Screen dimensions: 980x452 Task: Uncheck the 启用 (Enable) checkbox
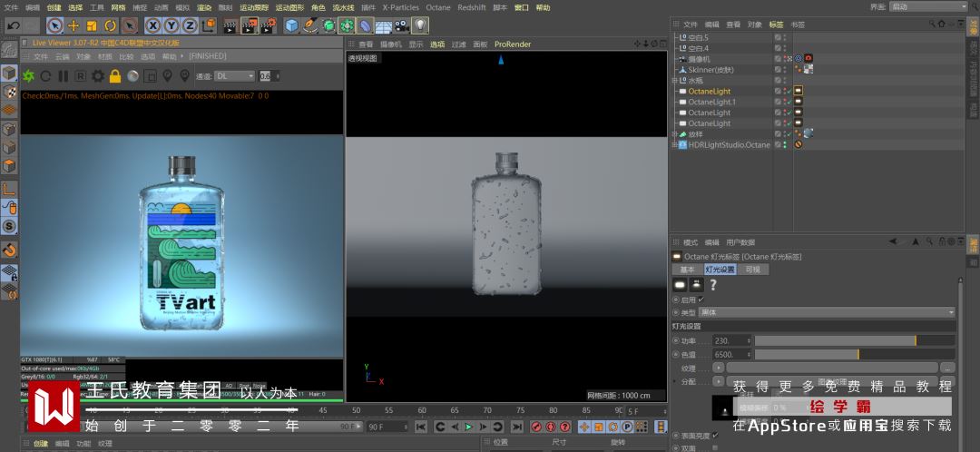point(701,300)
